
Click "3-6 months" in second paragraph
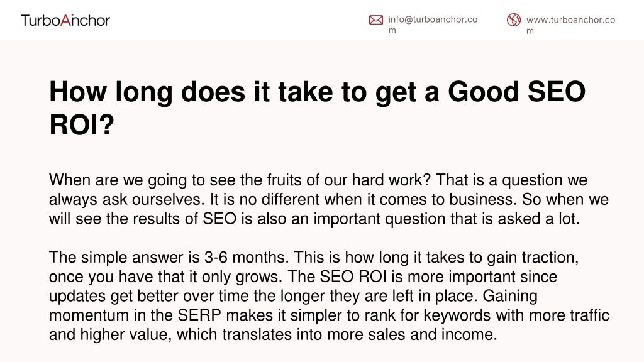click(247, 257)
